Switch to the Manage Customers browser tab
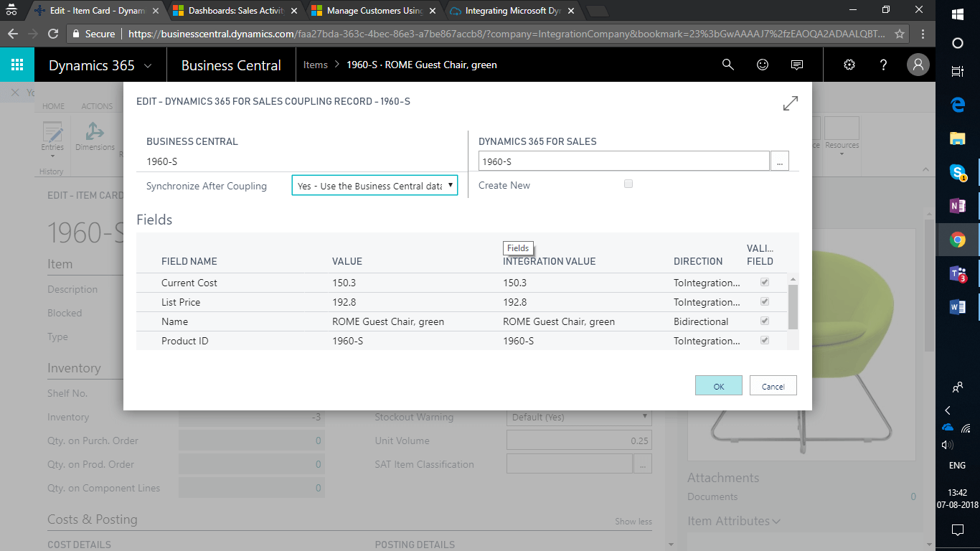980x551 pixels. click(x=373, y=11)
